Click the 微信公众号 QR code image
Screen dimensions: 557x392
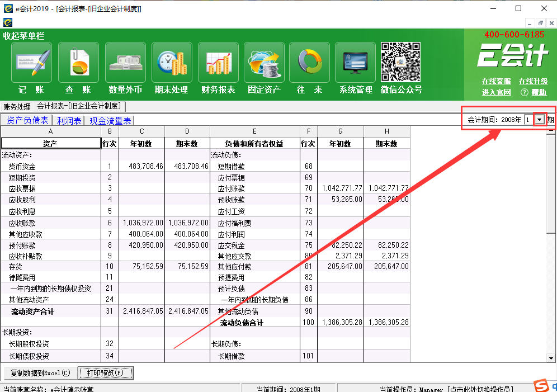click(401, 62)
